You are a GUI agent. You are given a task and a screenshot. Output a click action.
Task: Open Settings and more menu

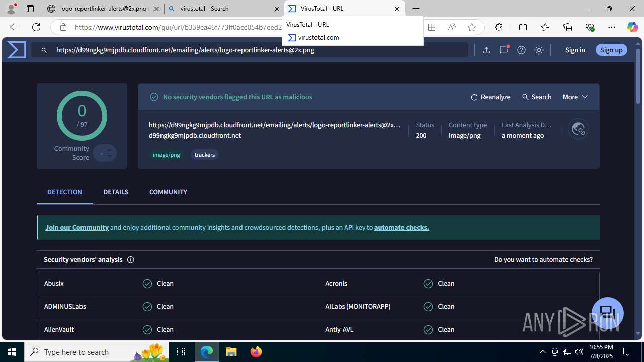612,27
